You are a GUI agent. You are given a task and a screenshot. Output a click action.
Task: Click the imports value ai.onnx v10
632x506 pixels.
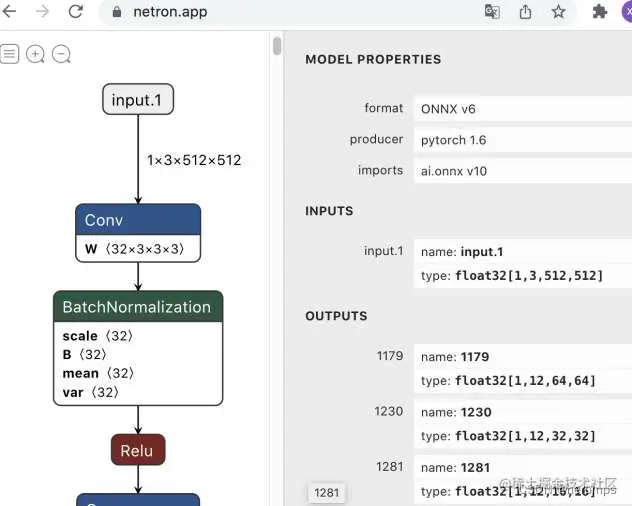point(523,171)
